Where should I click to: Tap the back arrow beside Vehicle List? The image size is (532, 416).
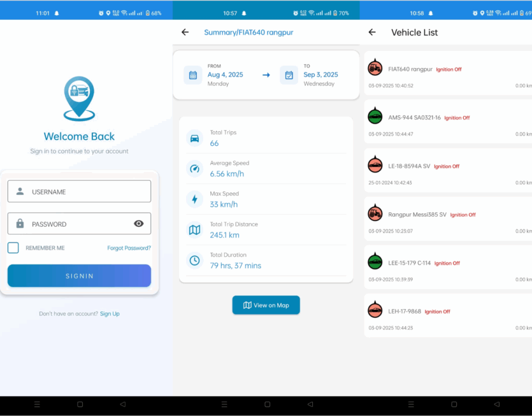(x=372, y=32)
